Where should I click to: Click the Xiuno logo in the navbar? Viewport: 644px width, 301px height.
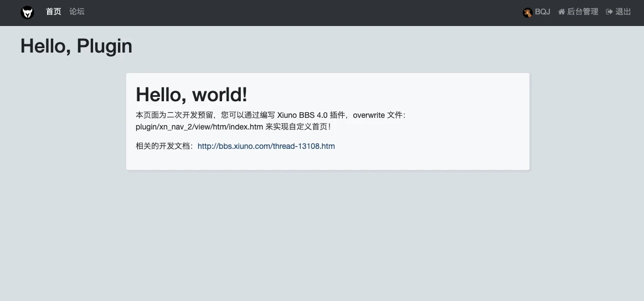(x=27, y=12)
